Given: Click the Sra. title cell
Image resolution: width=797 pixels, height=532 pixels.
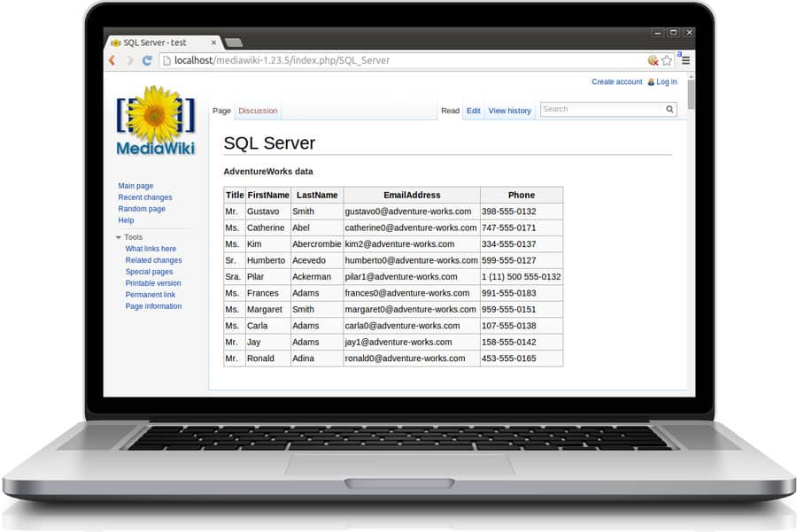Looking at the screenshot, I should [x=235, y=276].
